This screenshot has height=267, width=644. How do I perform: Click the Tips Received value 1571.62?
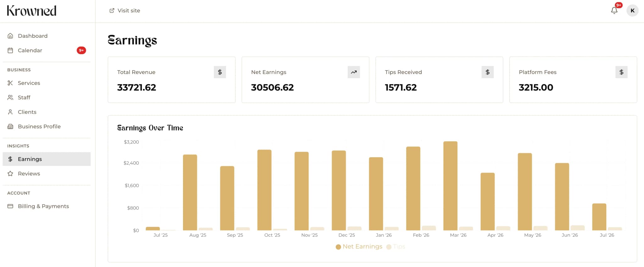coord(401,88)
